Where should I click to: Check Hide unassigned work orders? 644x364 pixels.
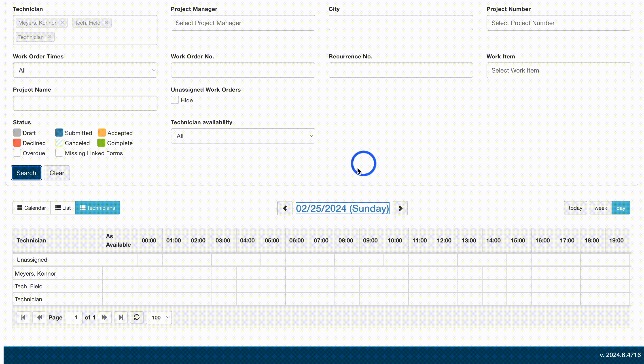pyautogui.click(x=175, y=100)
